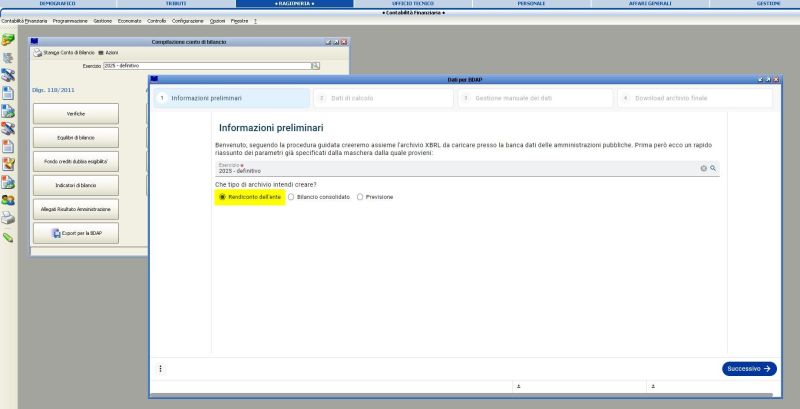Screen dimensions: 800x409
Task: Click the grey stacked documents sidebar icon
Action: pyautogui.click(x=8, y=58)
